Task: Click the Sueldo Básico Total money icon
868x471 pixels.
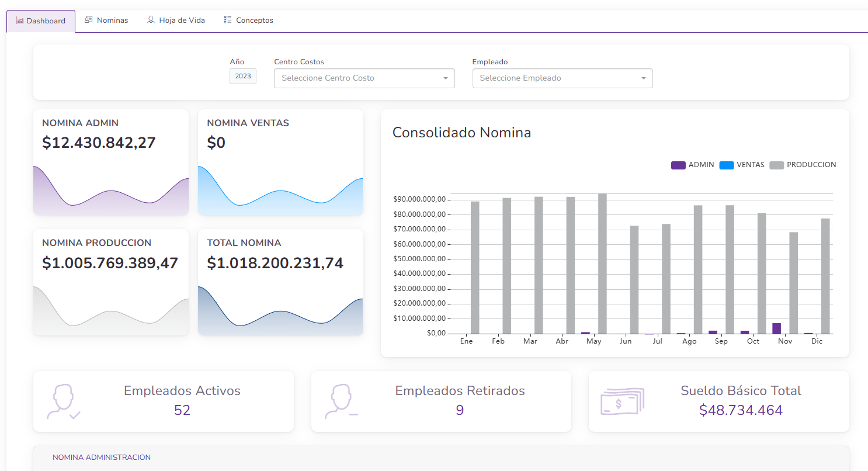Action: (x=622, y=402)
